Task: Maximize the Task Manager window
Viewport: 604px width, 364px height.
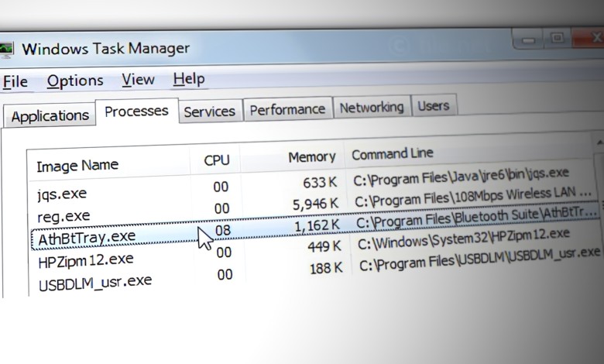Action: click(557, 38)
